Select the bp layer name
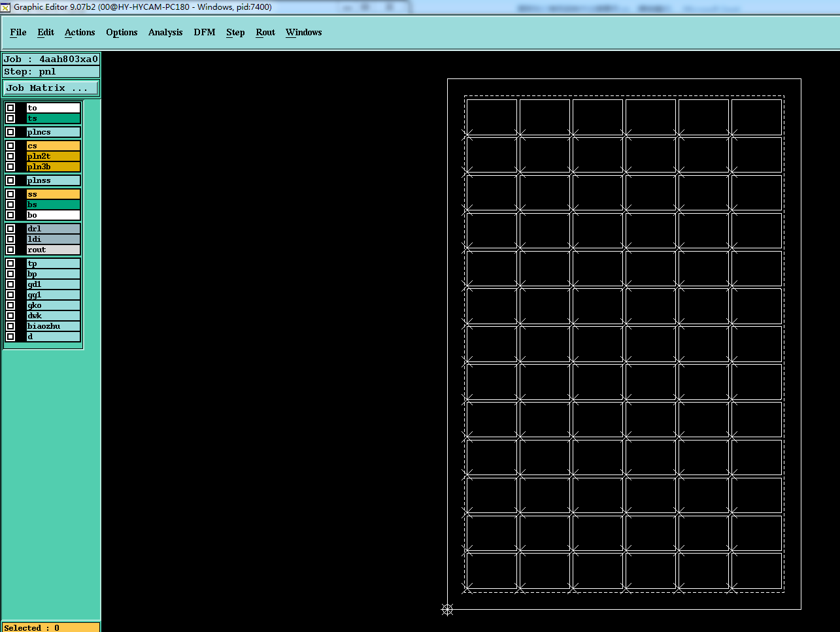 (54, 274)
